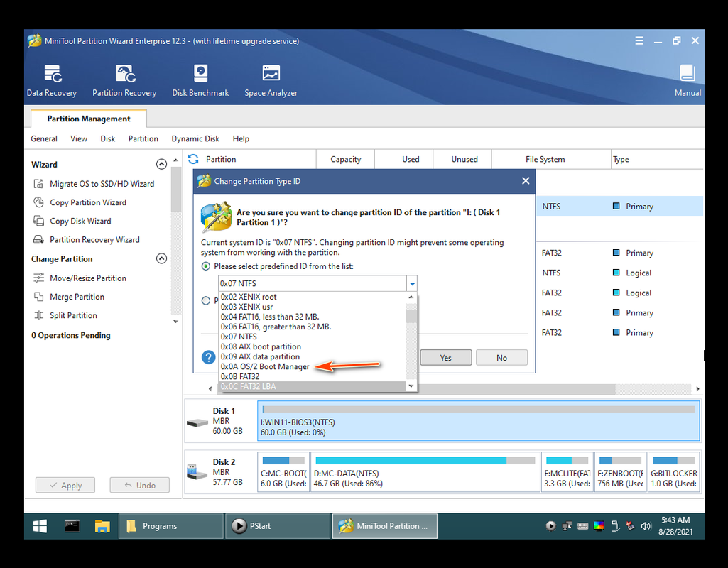Select the Disk 1 drive icon
Image resolution: width=728 pixels, height=568 pixels.
197,422
